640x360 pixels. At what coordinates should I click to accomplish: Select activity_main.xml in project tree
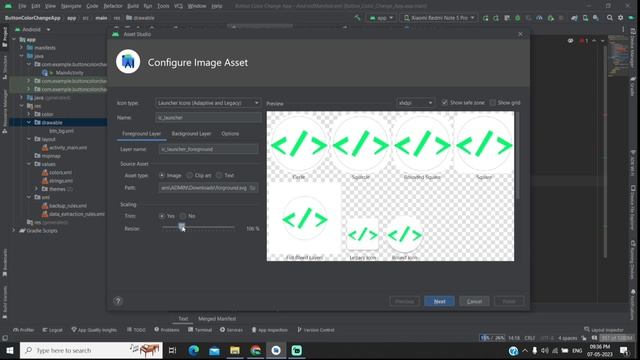(68, 147)
